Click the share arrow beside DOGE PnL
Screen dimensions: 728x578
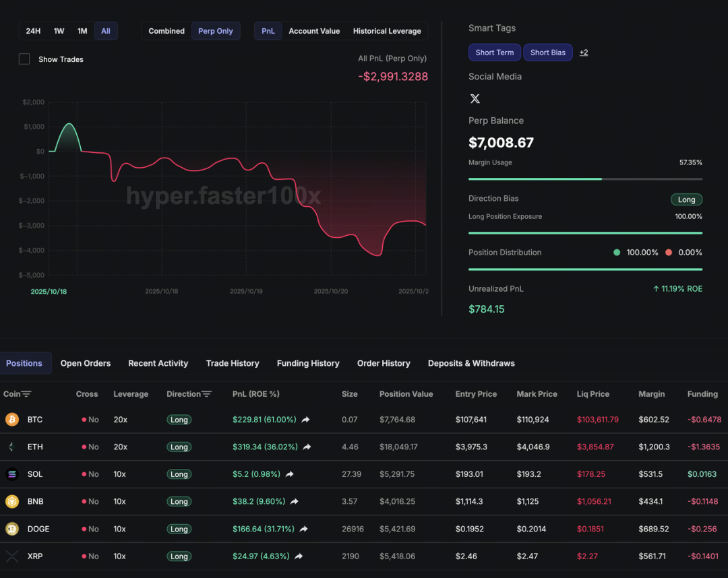303,529
